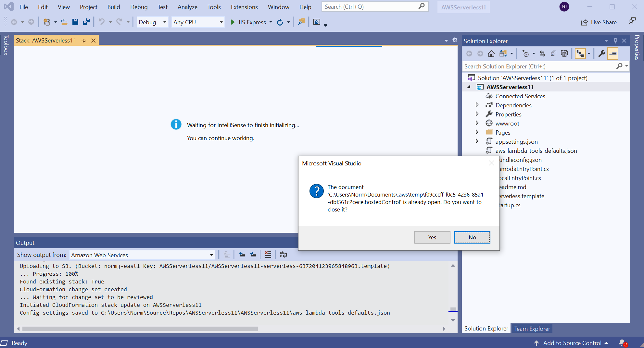This screenshot has height=348, width=644.
Task: Click Output vertical scrollbar down arrow
Action: 453,320
